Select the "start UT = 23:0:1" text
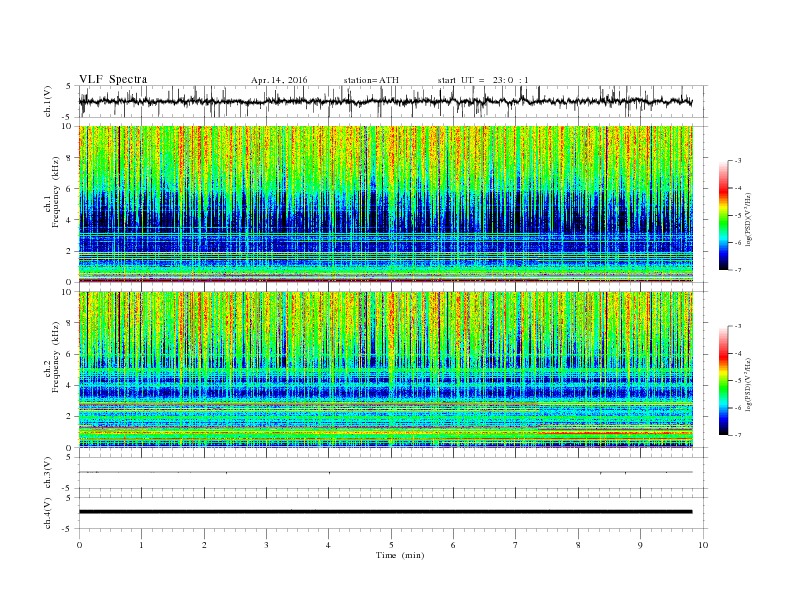The width and height of the screenshot is (792, 612). pos(483,80)
